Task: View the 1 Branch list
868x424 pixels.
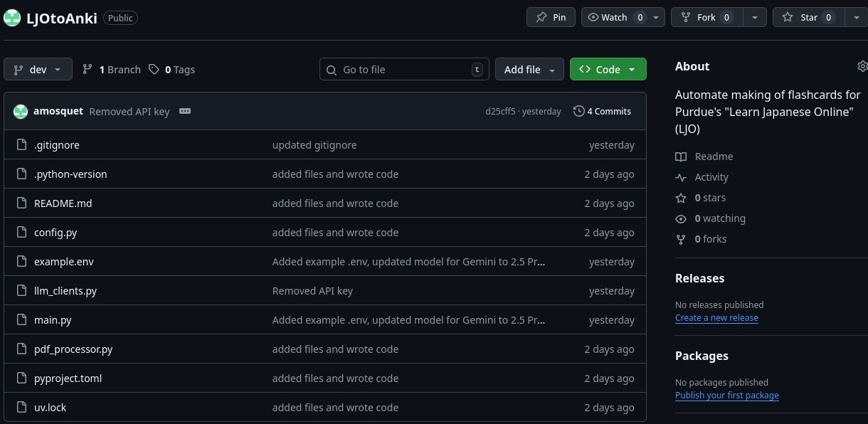Action: pyautogui.click(x=112, y=70)
